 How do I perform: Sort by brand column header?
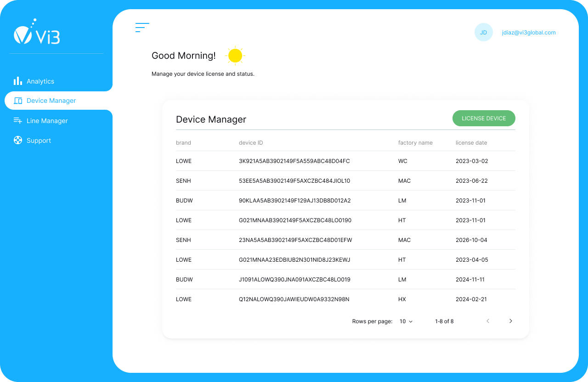(183, 143)
